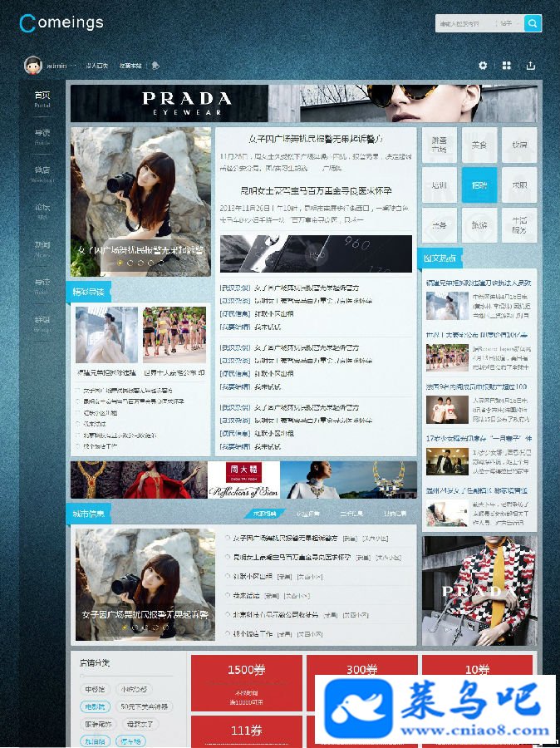Open 论坛 BBS in the sidebar
Image resolution: width=560 pixels, height=748 pixels.
(42, 211)
